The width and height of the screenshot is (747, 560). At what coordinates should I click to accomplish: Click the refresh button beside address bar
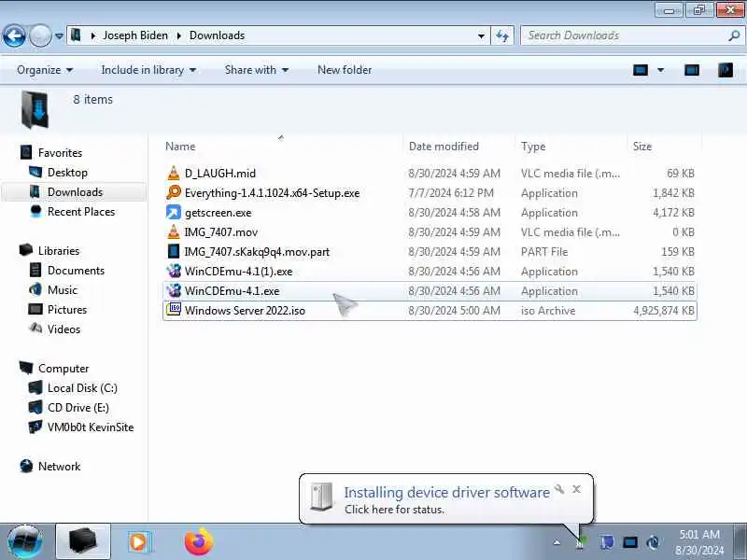[502, 35]
